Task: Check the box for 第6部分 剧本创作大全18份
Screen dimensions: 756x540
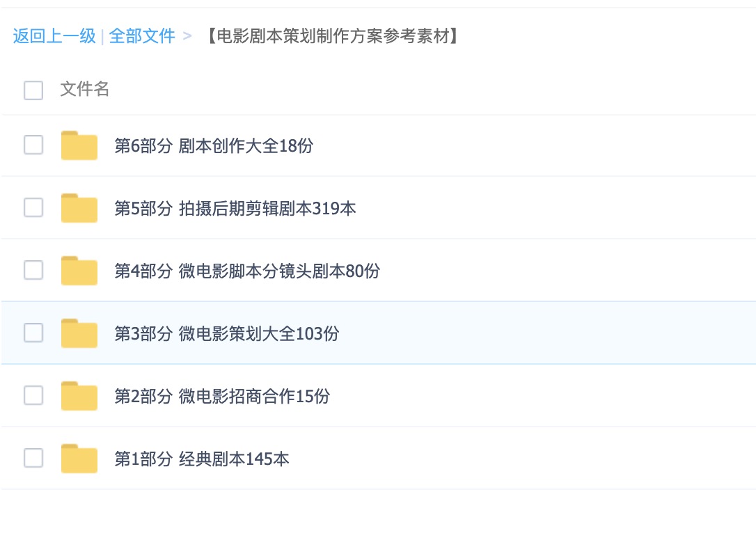Action: pyautogui.click(x=33, y=145)
